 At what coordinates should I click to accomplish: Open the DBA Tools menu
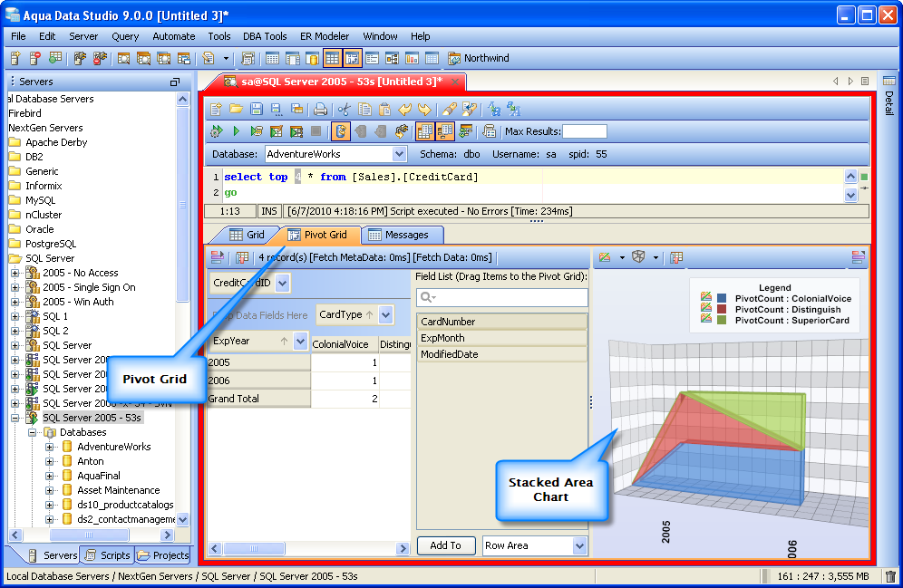265,36
